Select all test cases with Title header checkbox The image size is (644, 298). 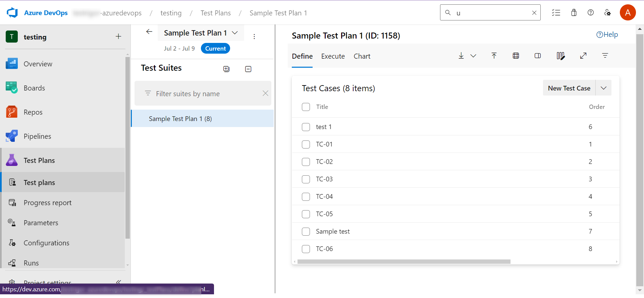click(306, 107)
